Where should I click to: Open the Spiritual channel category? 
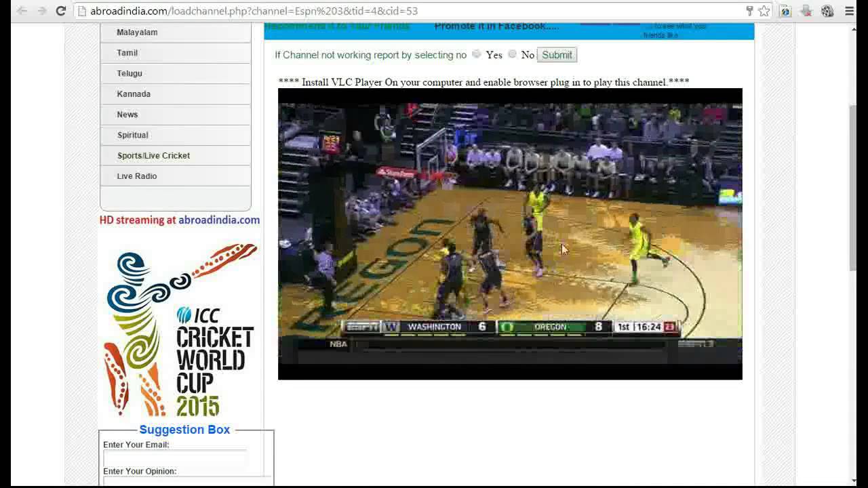point(176,135)
